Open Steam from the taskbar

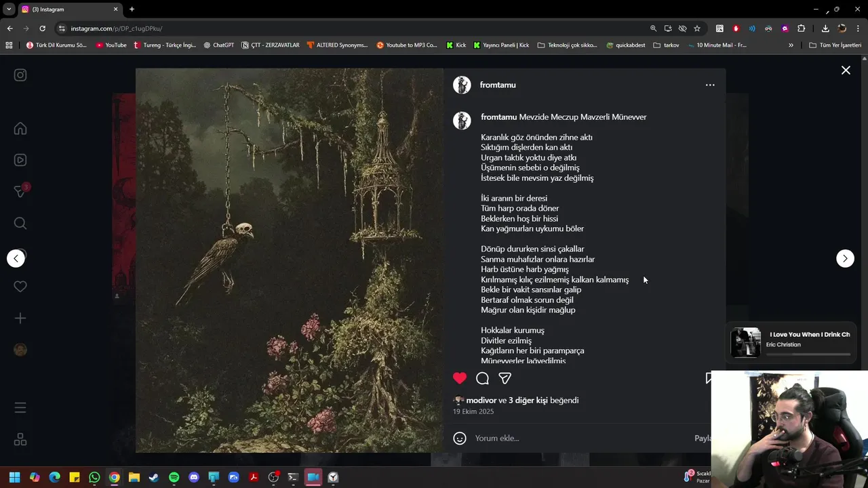[154, 477]
